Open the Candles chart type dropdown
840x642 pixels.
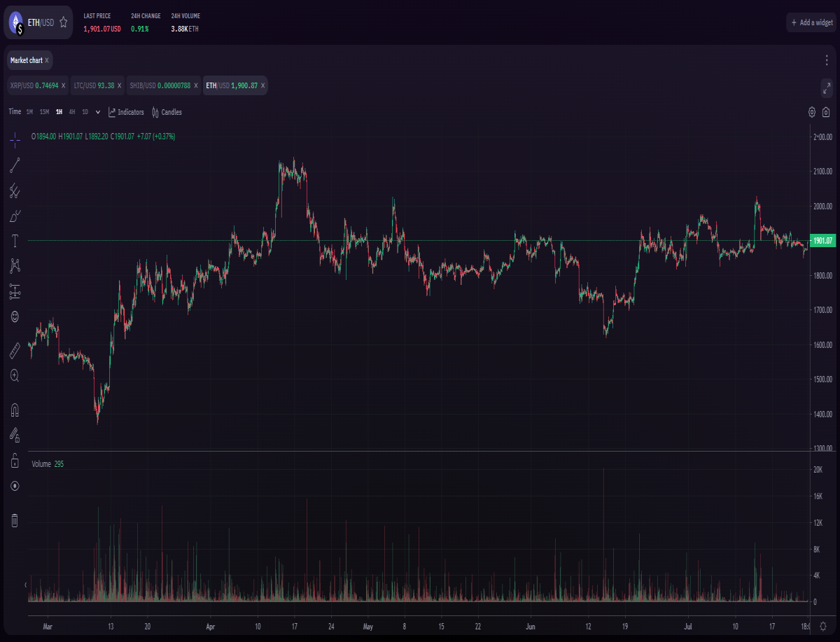(167, 112)
